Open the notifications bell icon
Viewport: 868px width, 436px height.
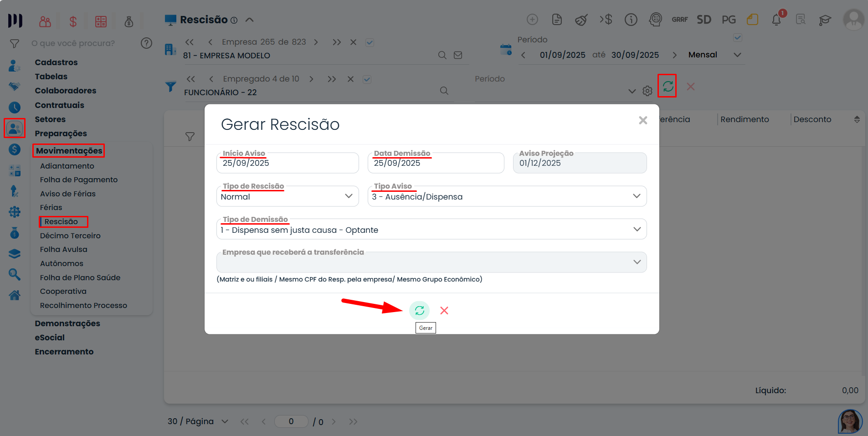click(777, 20)
